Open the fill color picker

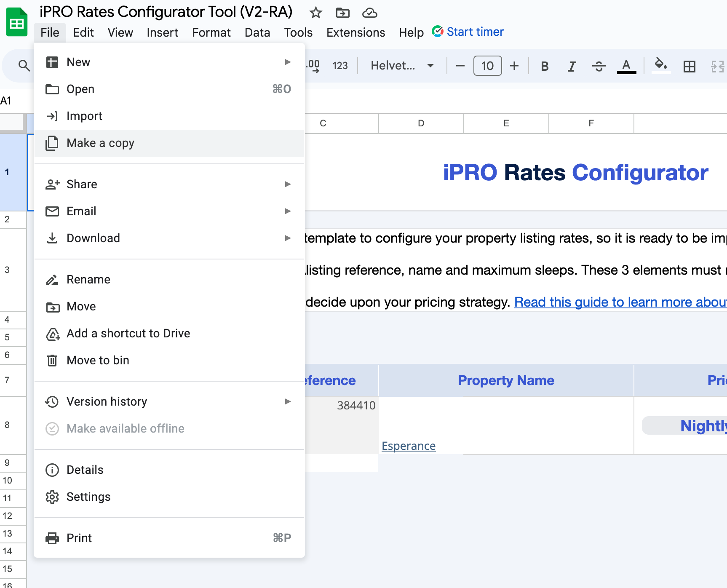click(x=661, y=65)
